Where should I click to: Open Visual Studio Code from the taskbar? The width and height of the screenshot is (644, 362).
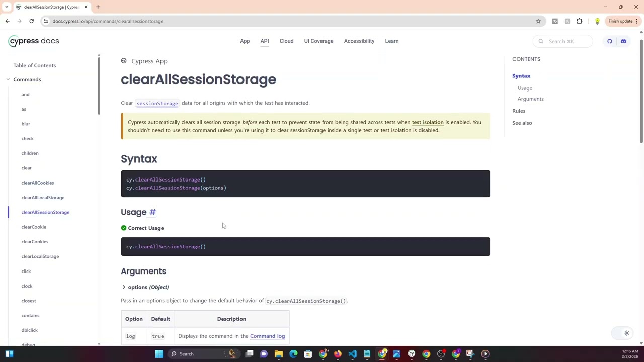click(352, 354)
